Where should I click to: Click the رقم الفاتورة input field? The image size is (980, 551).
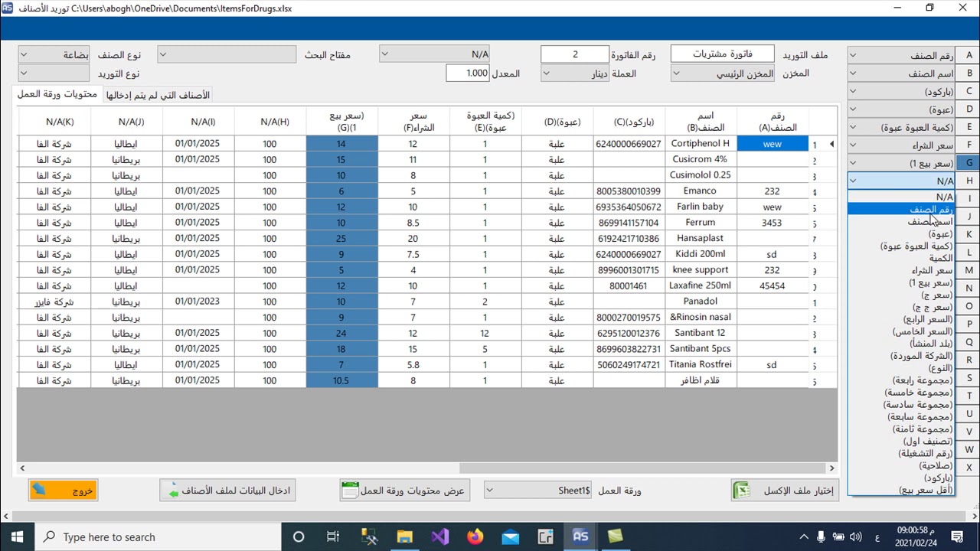576,54
